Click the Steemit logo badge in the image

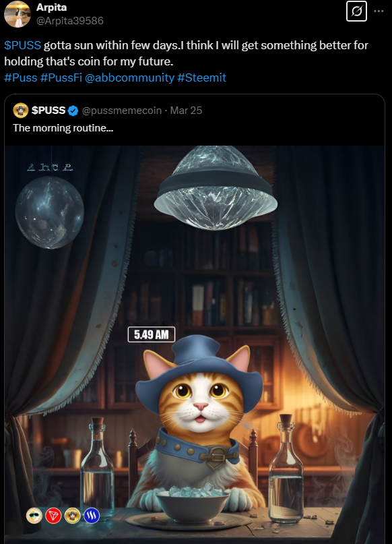click(92, 514)
